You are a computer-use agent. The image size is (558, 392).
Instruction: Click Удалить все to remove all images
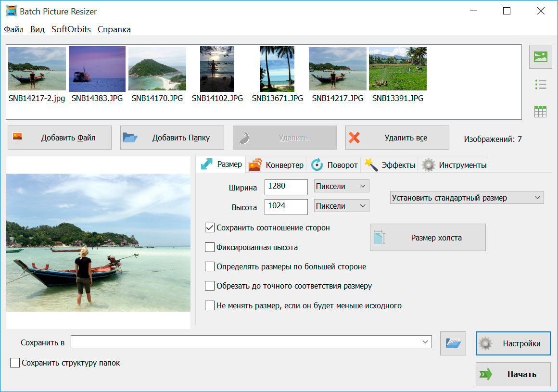click(x=397, y=137)
